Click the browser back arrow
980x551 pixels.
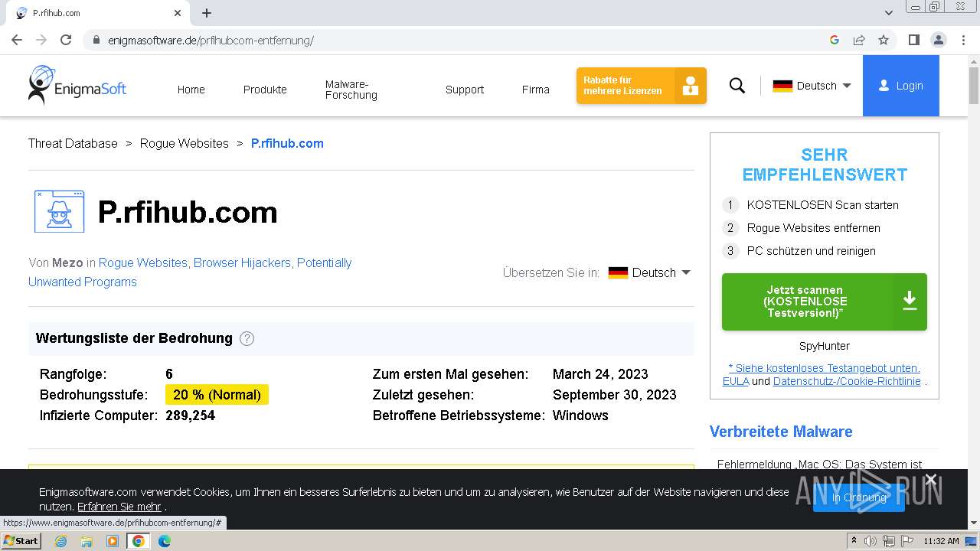17,40
